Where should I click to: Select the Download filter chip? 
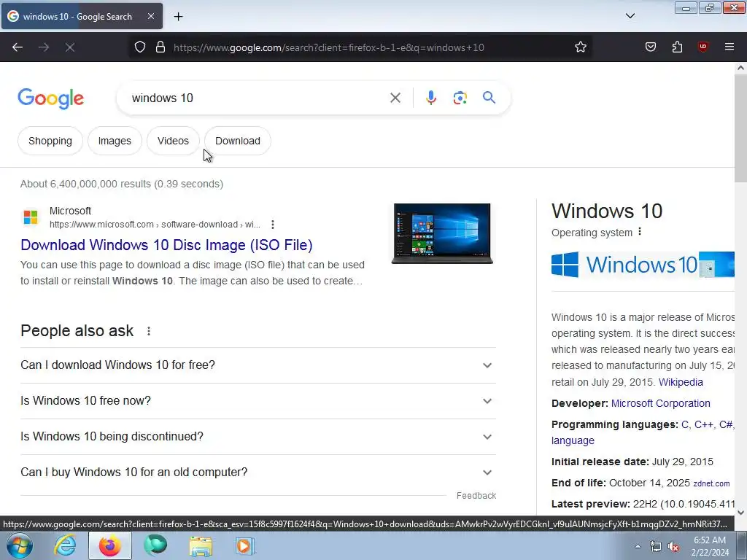pos(238,141)
